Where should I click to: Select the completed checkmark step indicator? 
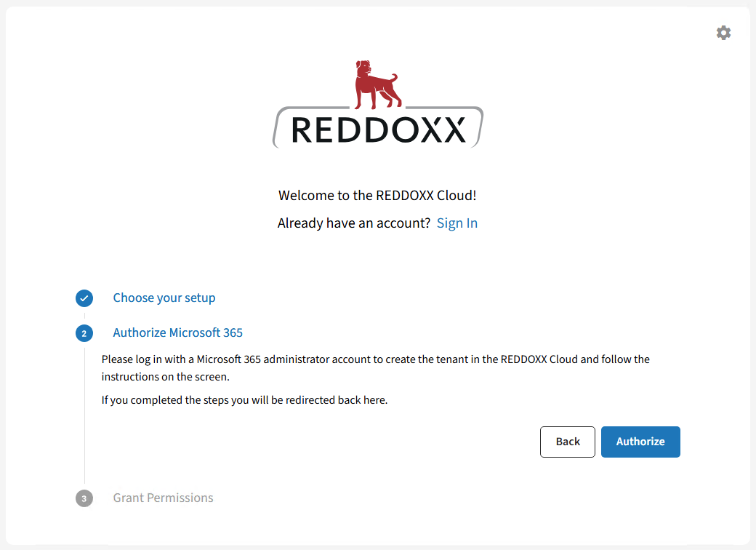point(84,298)
